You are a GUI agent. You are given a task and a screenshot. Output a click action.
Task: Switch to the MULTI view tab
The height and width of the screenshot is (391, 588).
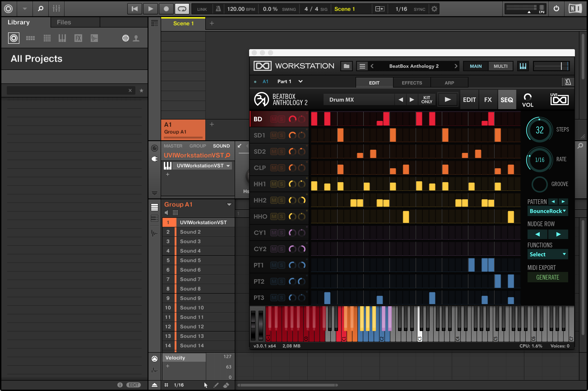500,66
